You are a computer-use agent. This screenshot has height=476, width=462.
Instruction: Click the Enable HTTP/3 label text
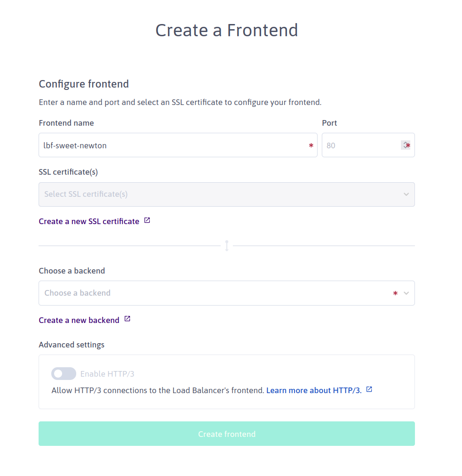pos(107,374)
